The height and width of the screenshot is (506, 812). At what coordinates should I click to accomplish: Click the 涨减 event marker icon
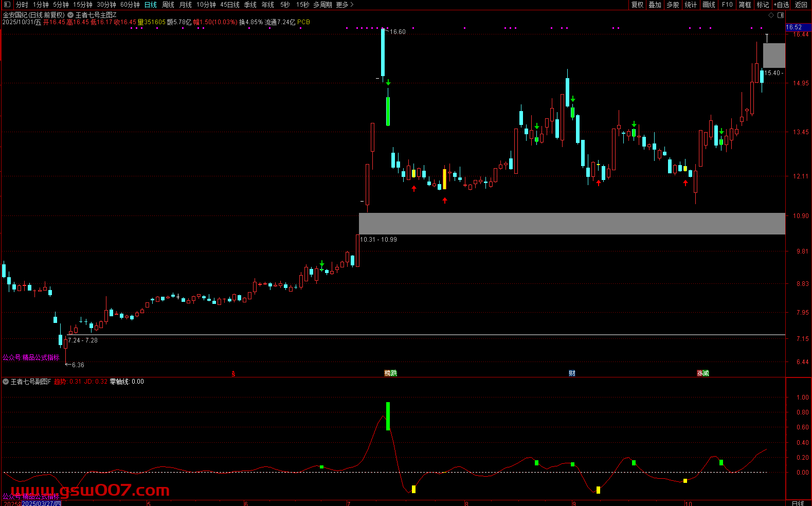703,373
